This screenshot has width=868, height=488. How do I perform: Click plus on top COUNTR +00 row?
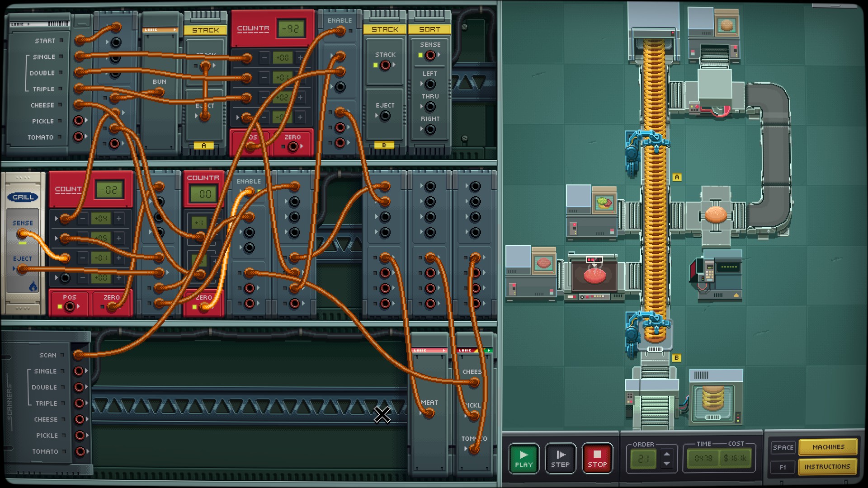click(x=300, y=58)
